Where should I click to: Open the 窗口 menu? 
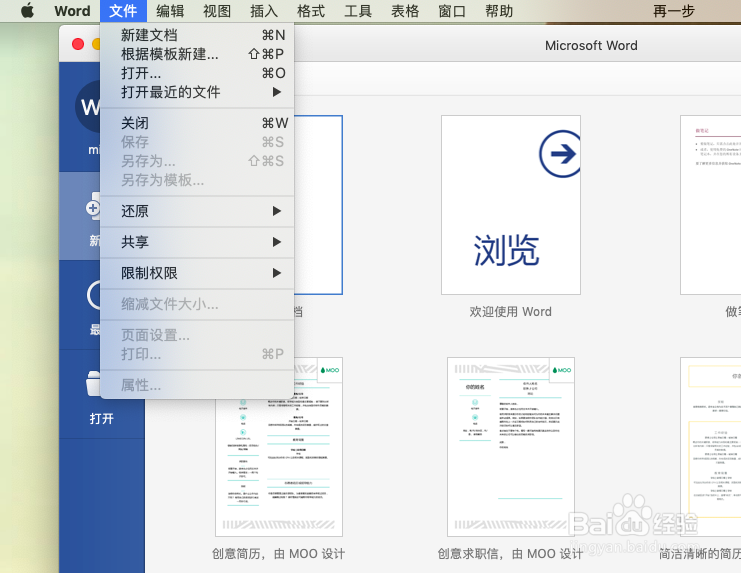point(452,11)
